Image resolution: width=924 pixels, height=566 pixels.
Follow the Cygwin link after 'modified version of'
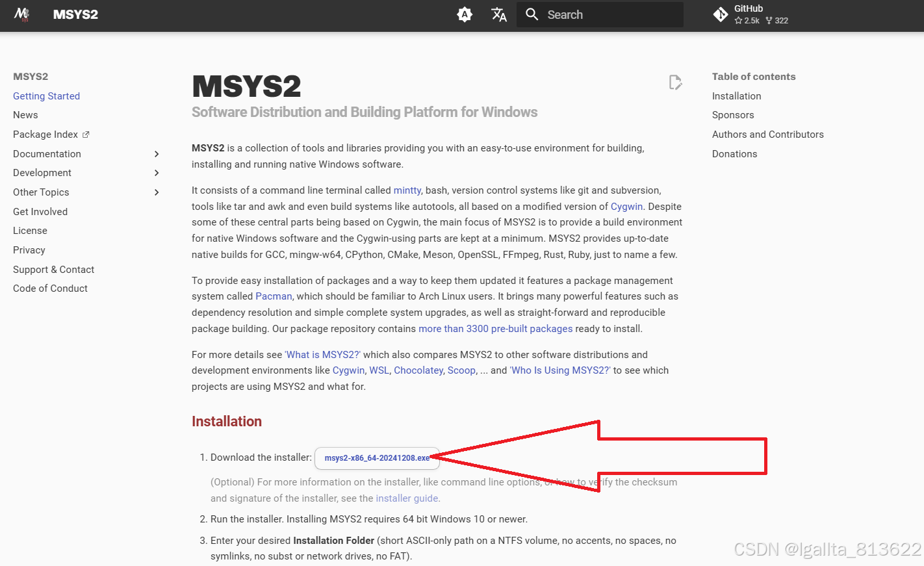[x=626, y=207]
